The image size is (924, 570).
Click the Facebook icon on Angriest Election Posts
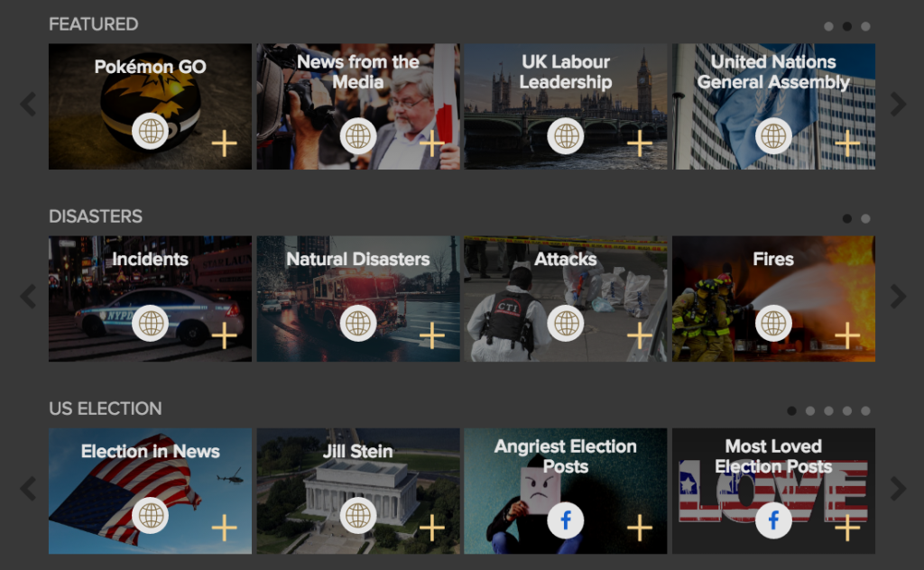click(x=566, y=520)
